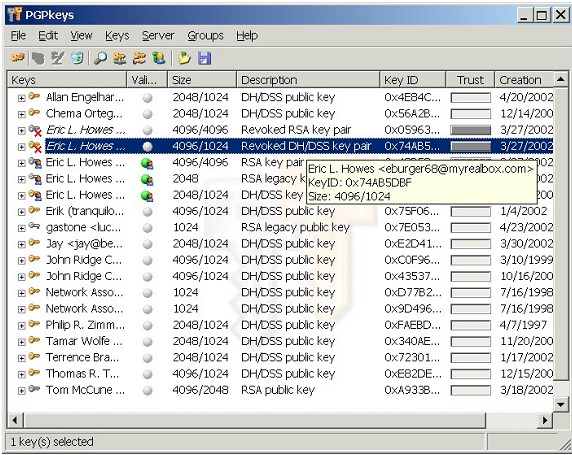Expand the selected Revoked DH/DSS key pair entry
Viewport: 572px width, 455px height.
tap(22, 147)
